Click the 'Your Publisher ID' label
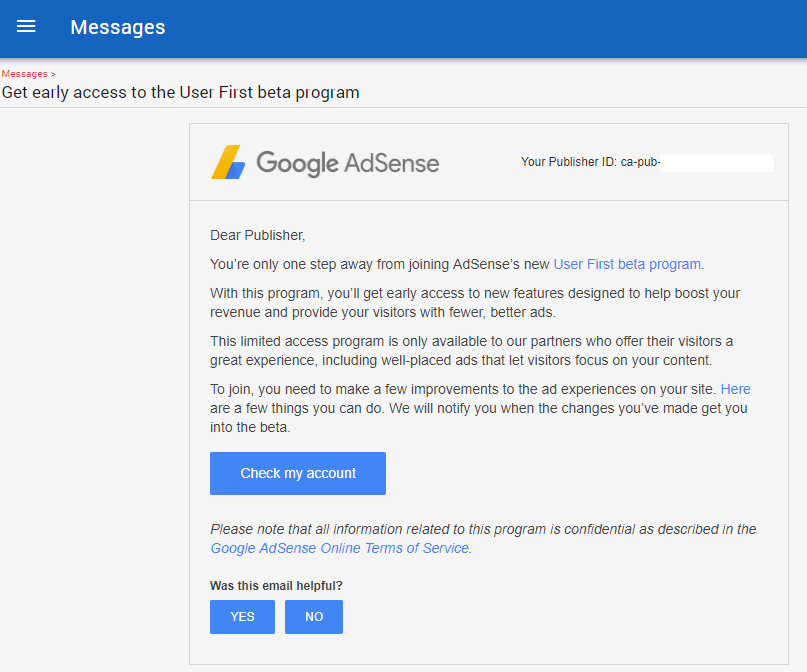The height and width of the screenshot is (672, 807). click(x=568, y=162)
